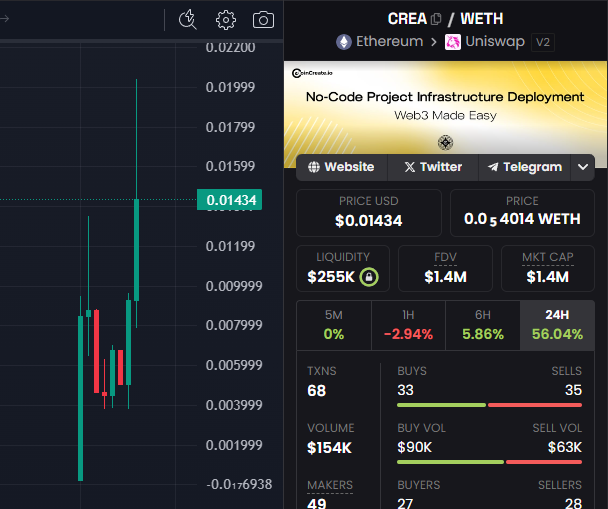Click the MKT CAP $1.4M label
The height and width of the screenshot is (509, 608).
548,268
